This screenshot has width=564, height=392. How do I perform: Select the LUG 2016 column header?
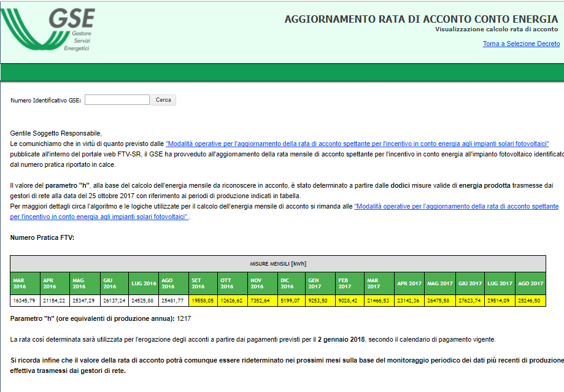coord(144,283)
